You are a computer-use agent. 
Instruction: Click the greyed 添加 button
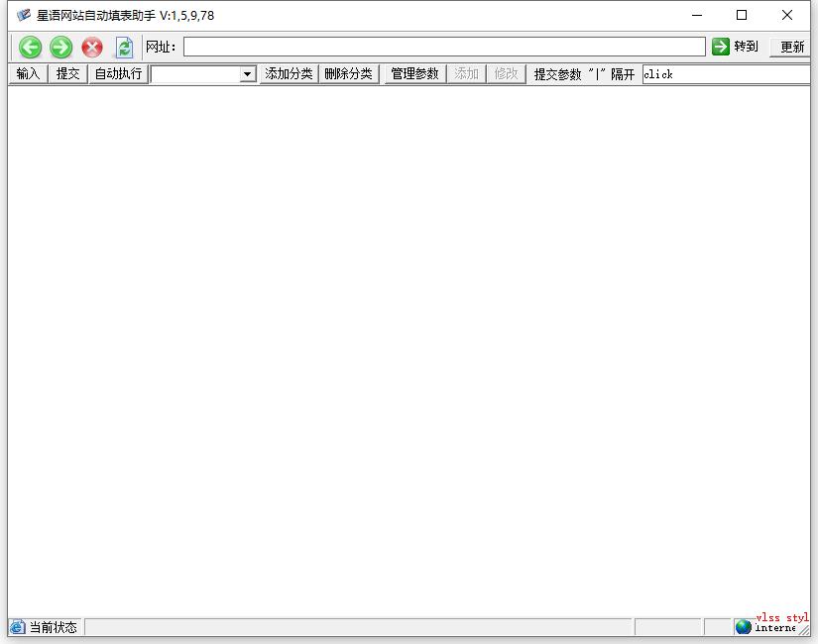[x=466, y=74]
